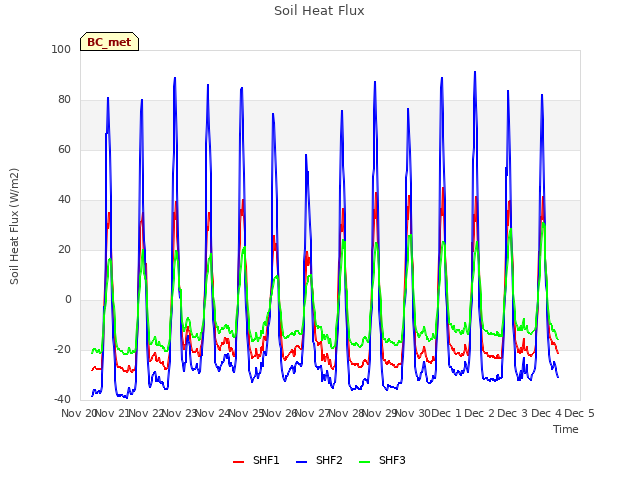The width and height of the screenshot is (640, 480).
Task: Click the Nov 20 x-axis tick label
Action: pos(78,413)
